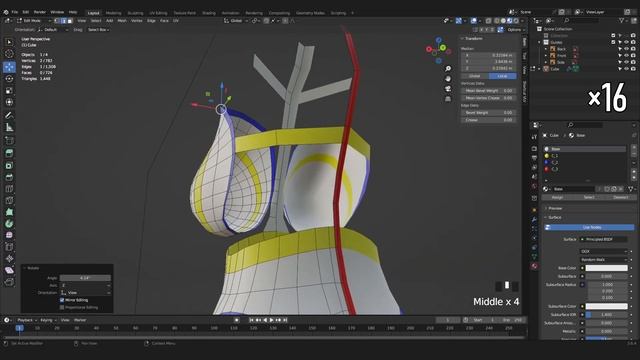The height and width of the screenshot is (360, 640).
Task: Open the Vertex menu in viewport header
Action: (137, 21)
